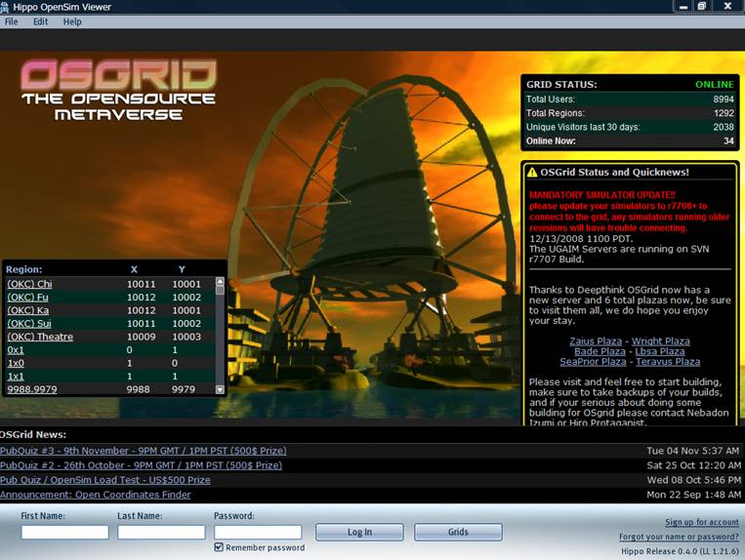Screen dimensions: 745x560
Task: Open Announcement: Open Coordinates Finder link
Action: [x=95, y=495]
